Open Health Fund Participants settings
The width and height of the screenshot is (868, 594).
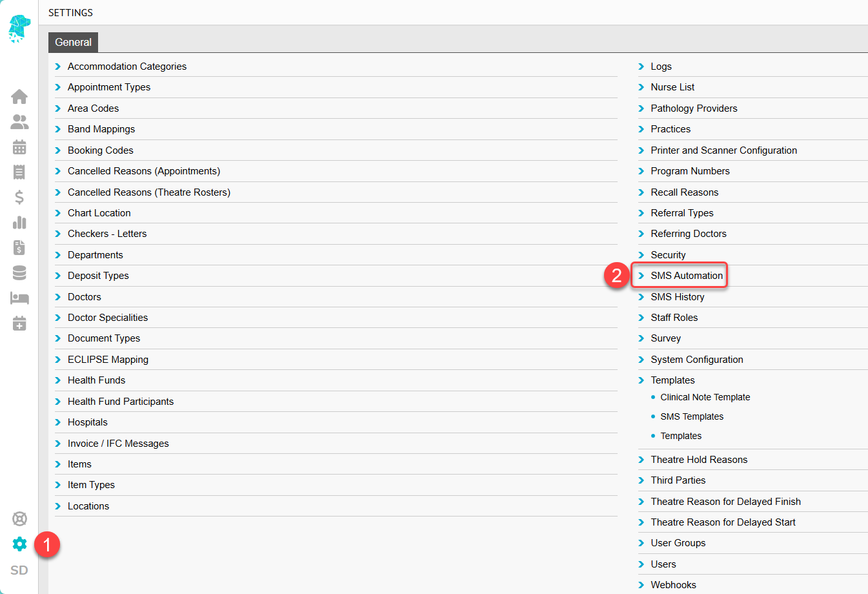tap(121, 402)
